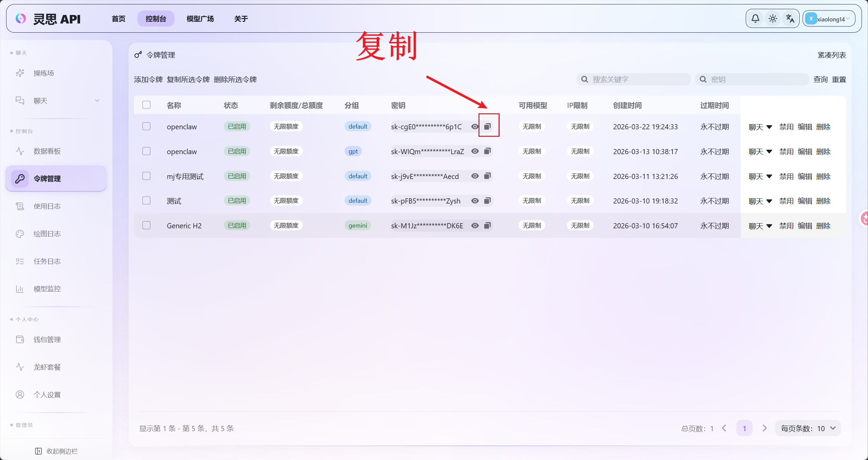
Task: Click the 添加令牌 button
Action: (x=148, y=80)
